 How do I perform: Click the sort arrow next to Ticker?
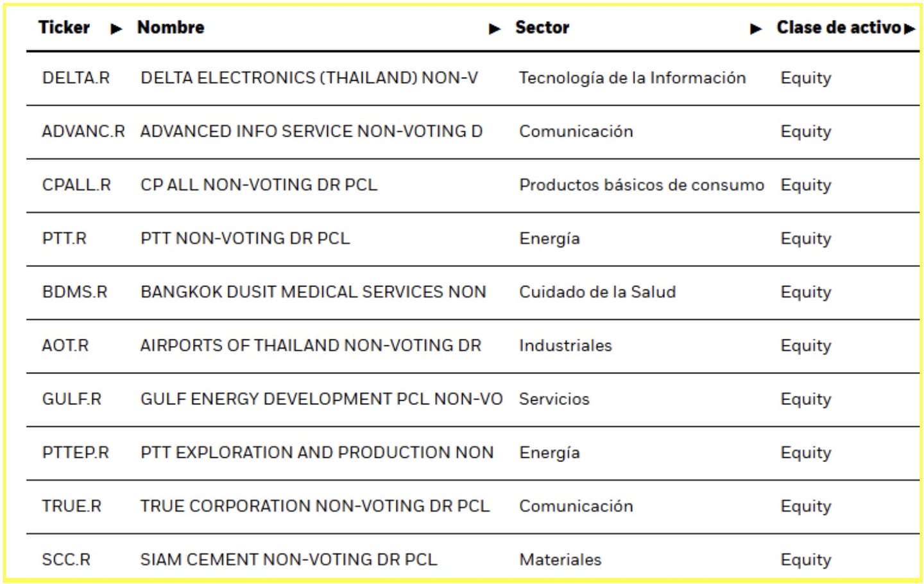[x=116, y=29]
